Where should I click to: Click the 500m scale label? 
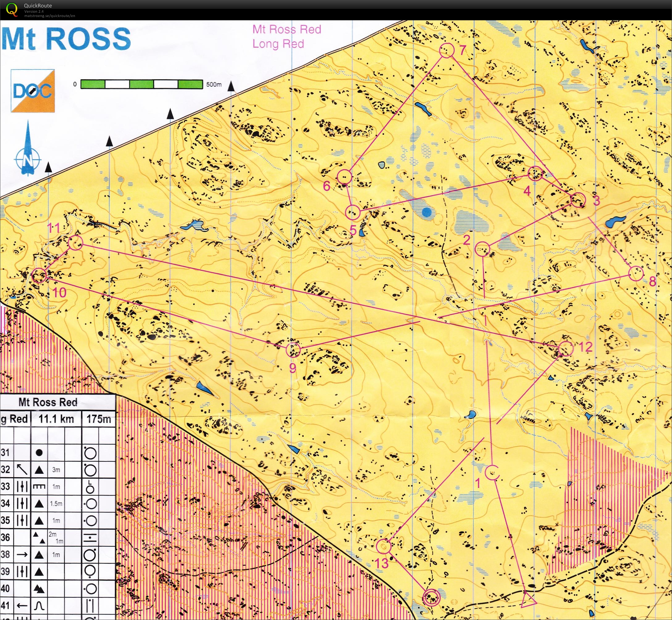point(214,85)
